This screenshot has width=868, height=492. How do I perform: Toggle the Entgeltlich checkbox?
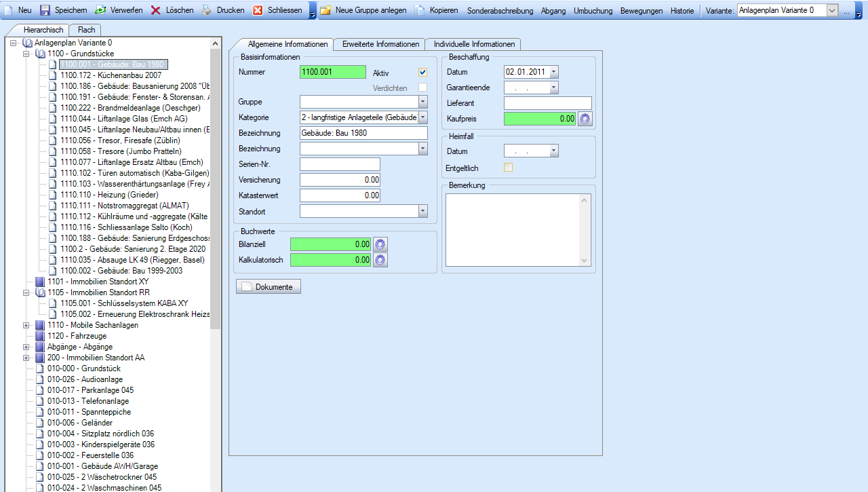pos(508,168)
